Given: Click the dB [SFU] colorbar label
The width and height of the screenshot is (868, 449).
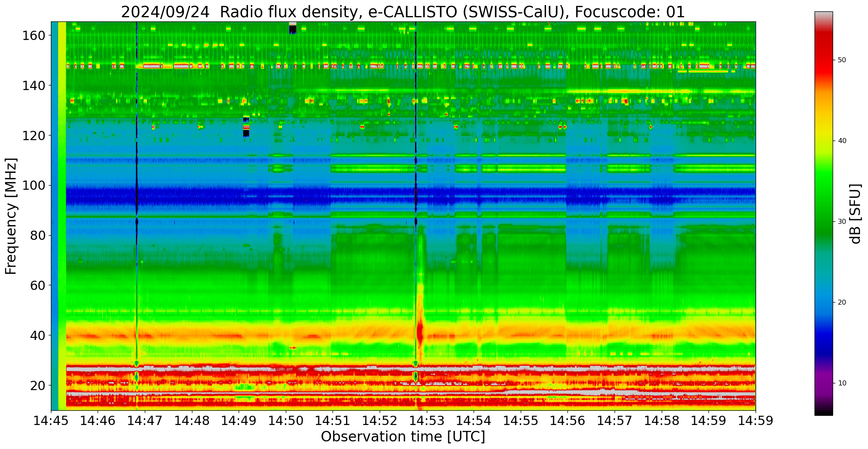Looking at the screenshot, I should [855, 214].
